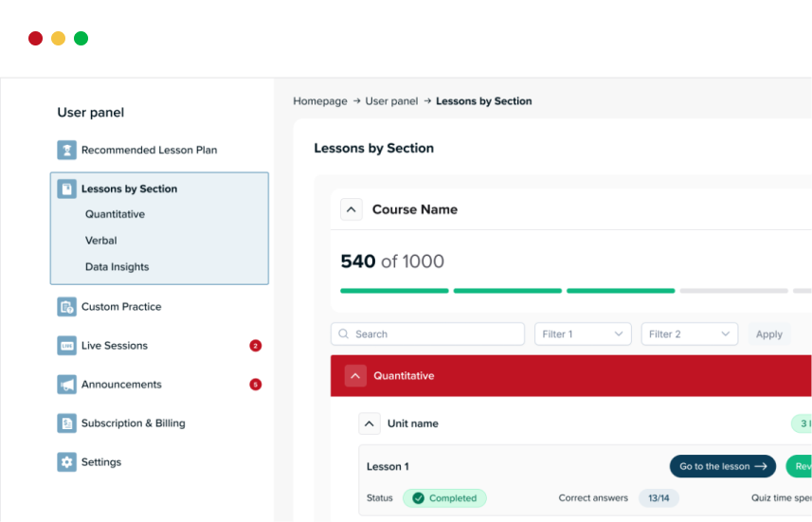Screen dimensions: 812x522
Task: Collapse the red Quantitative section
Action: tap(355, 376)
